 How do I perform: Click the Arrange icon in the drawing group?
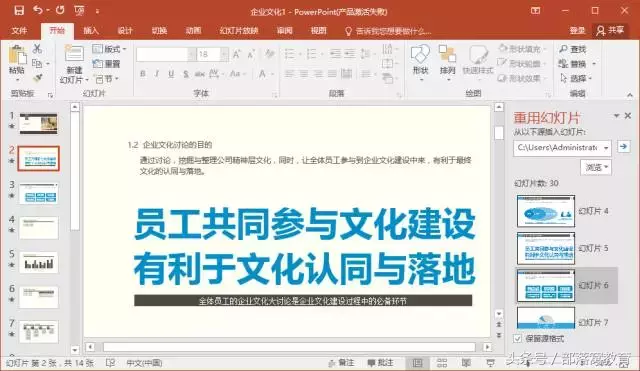447,54
